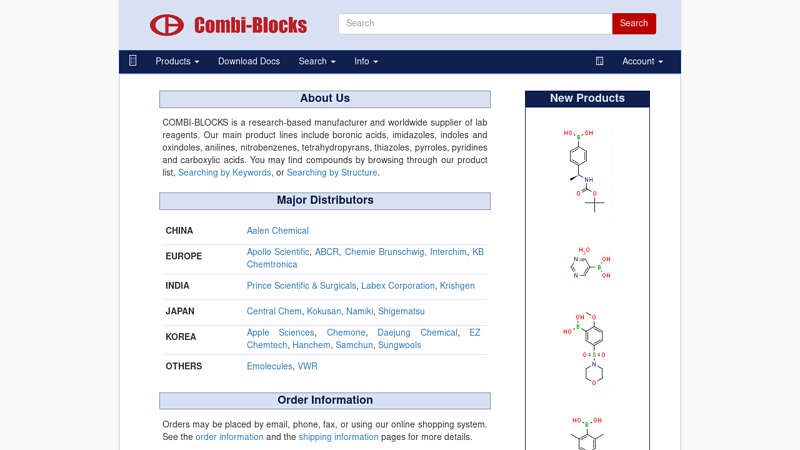Select the EUROPE region label

tap(184, 256)
